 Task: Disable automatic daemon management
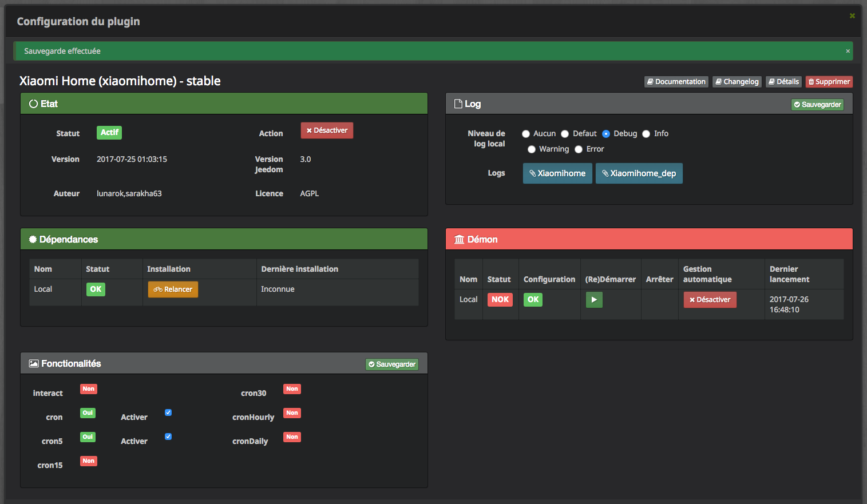(x=710, y=300)
